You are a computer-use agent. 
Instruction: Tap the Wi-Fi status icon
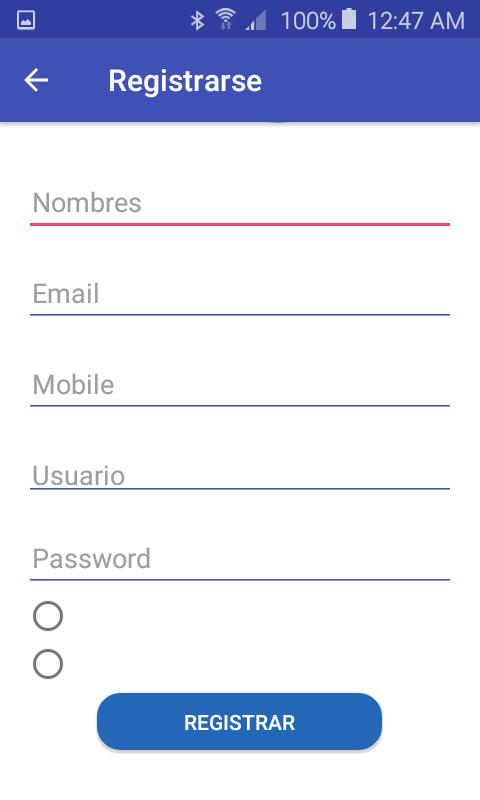[225, 19]
